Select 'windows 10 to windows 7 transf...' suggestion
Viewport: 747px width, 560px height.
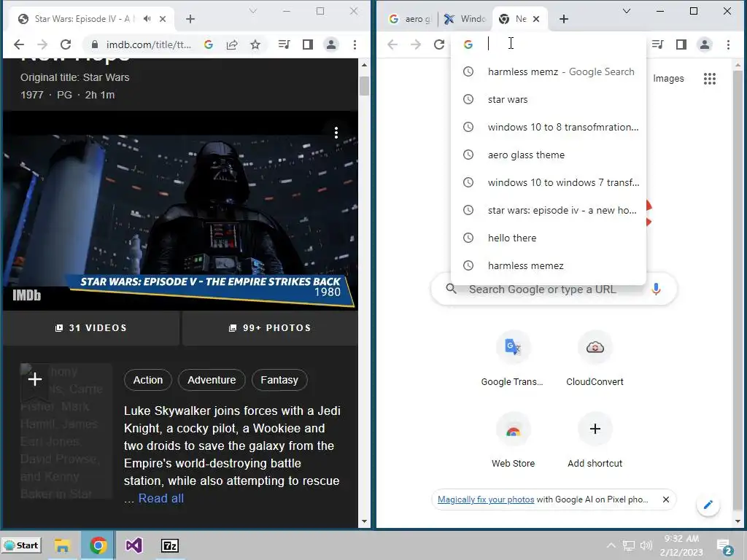click(x=549, y=182)
